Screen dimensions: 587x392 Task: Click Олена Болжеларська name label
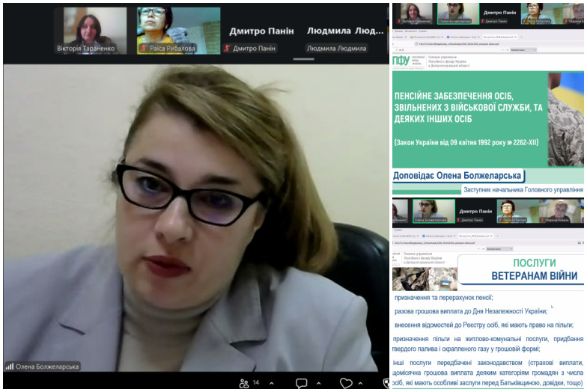pyautogui.click(x=47, y=367)
